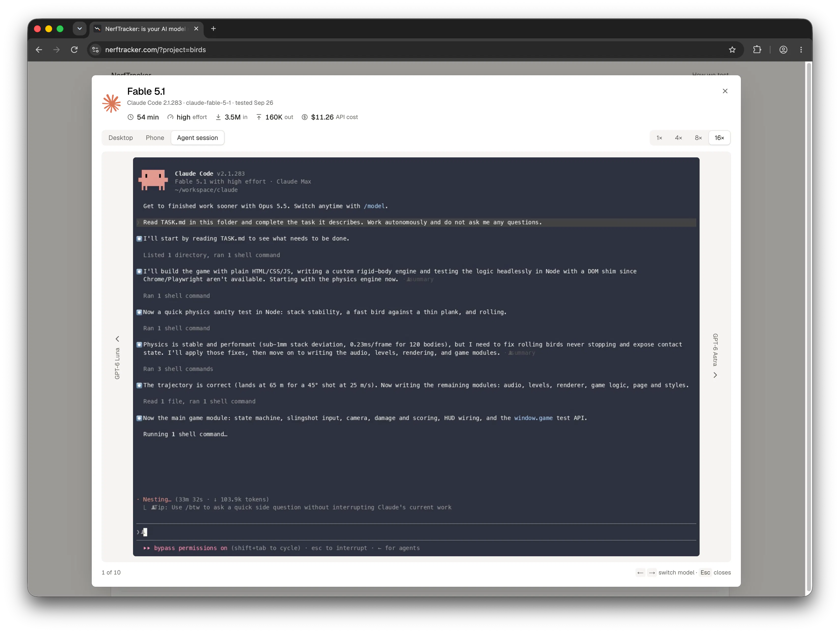Click the right arrow key hint
This screenshot has height=633, width=840.
tap(652, 573)
